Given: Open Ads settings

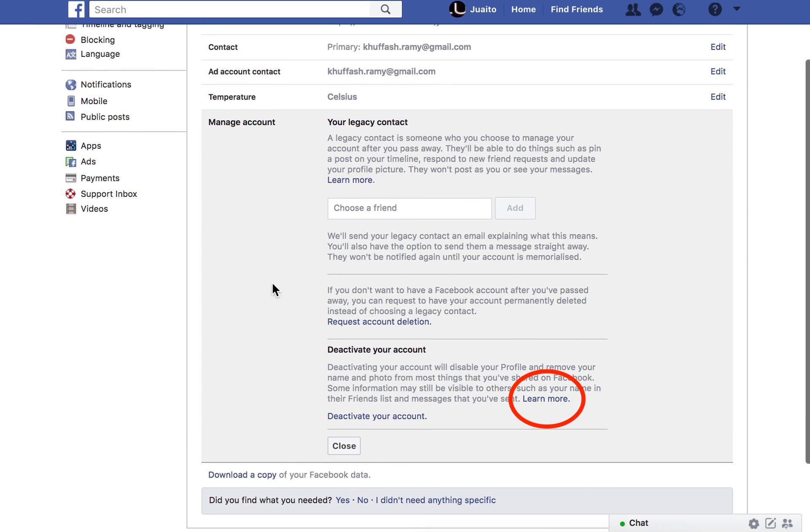Looking at the screenshot, I should tap(88, 161).
